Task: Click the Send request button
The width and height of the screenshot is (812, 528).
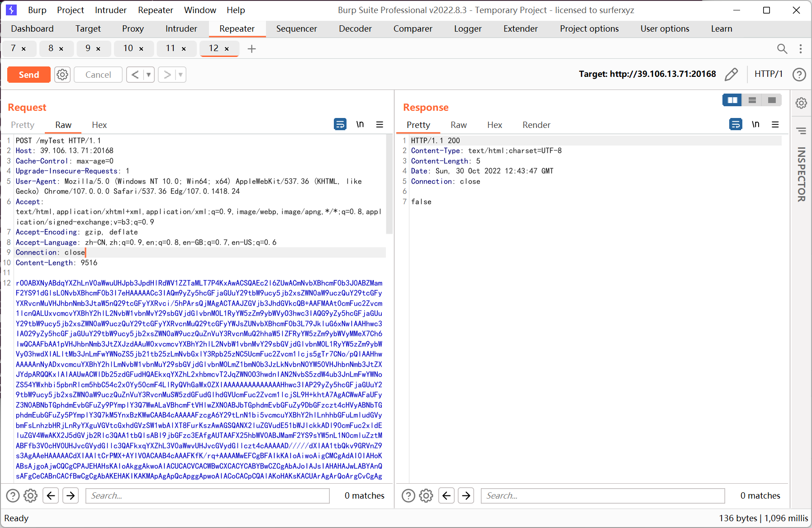Action: point(29,75)
